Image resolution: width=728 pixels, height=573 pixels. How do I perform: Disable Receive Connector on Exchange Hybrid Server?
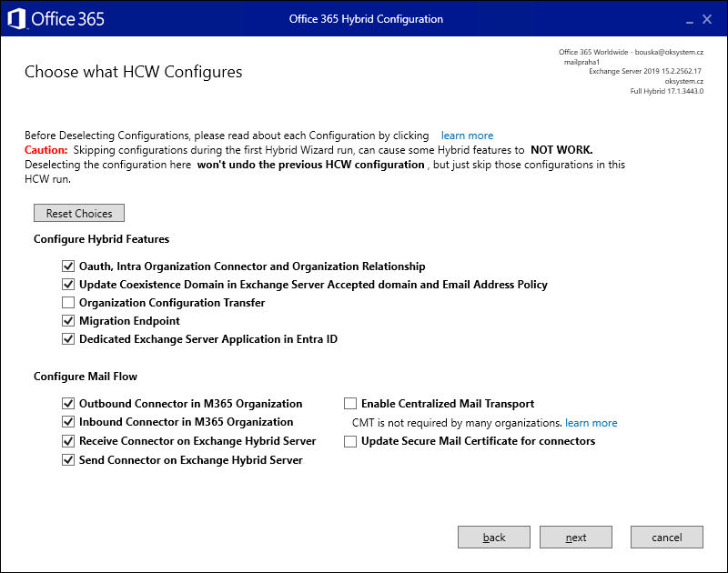tap(68, 440)
